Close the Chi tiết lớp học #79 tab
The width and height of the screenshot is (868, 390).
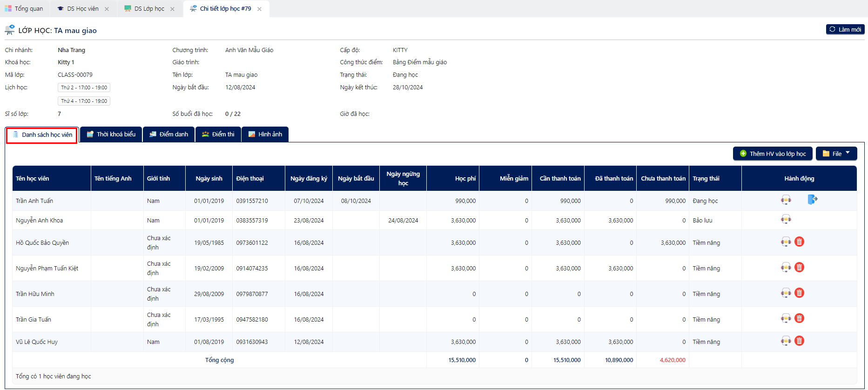coord(259,9)
